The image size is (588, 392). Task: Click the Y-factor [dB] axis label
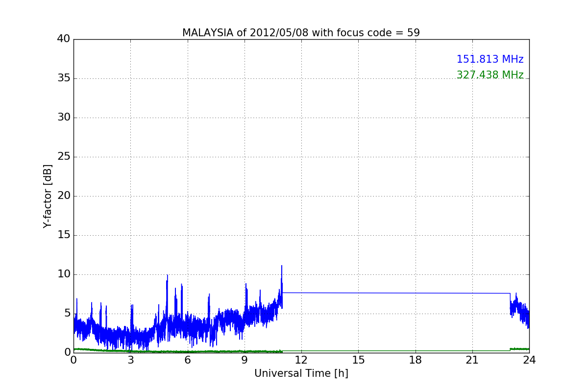coord(48,196)
